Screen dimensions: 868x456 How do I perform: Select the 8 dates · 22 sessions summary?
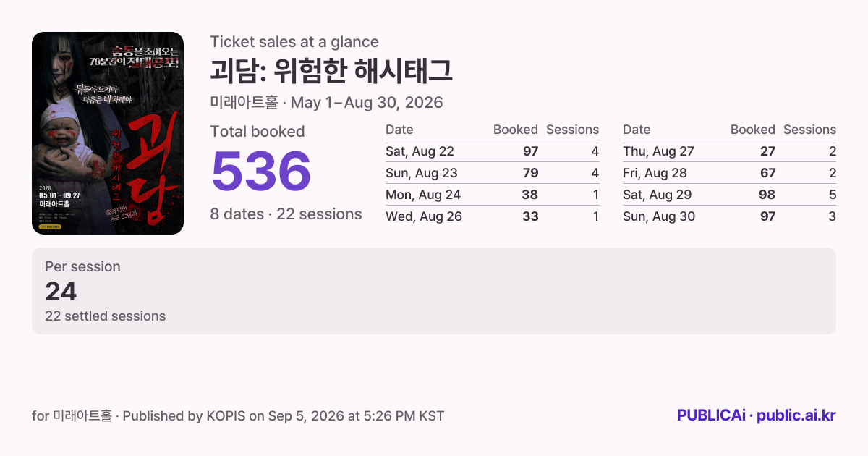[x=286, y=214]
